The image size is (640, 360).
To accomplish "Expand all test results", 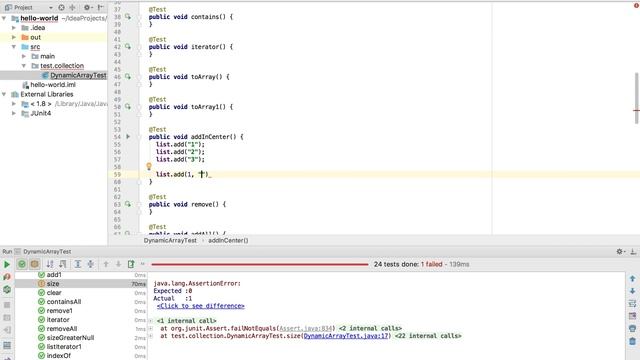I will click(78, 264).
